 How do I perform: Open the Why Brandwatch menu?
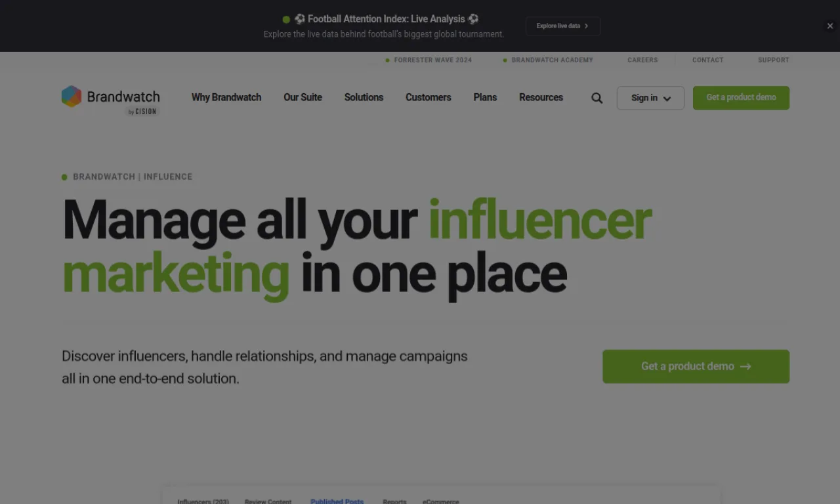point(226,97)
